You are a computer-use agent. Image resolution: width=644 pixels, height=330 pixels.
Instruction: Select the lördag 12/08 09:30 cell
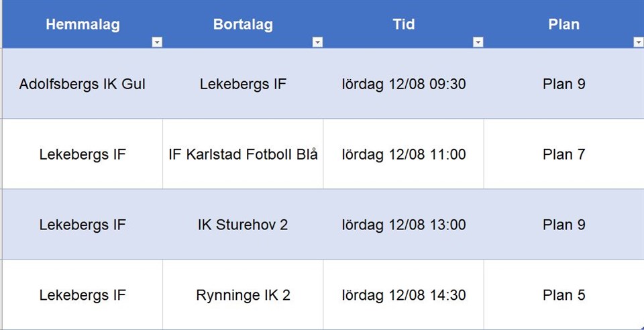pyautogui.click(x=403, y=84)
